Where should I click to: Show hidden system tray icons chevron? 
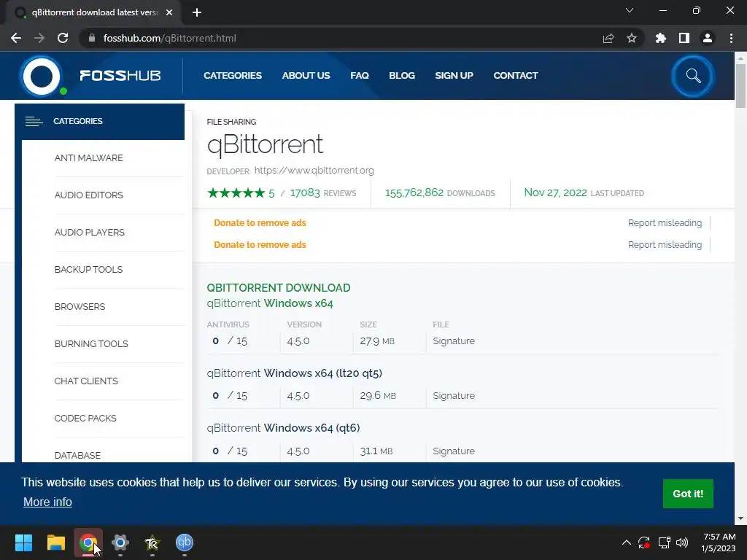[x=627, y=542]
